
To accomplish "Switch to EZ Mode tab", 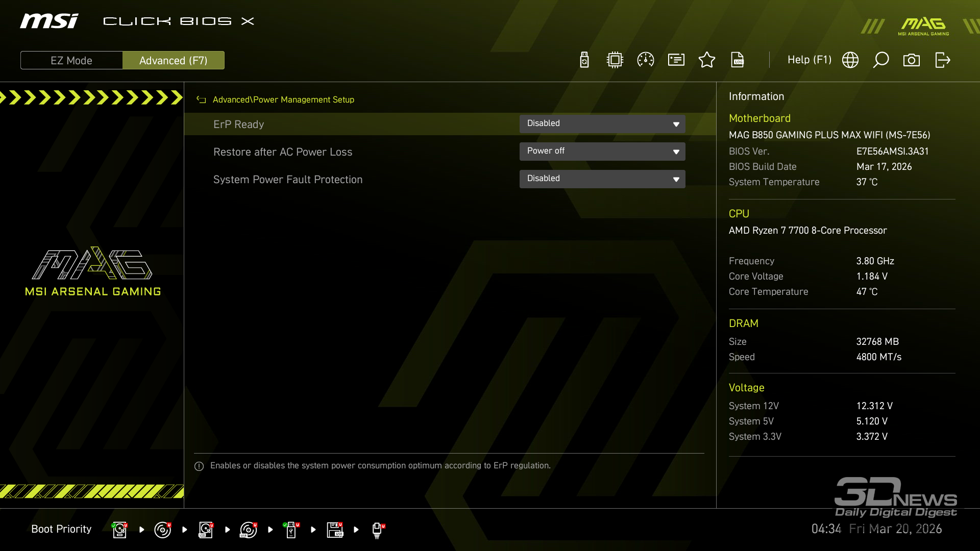I will (71, 60).
